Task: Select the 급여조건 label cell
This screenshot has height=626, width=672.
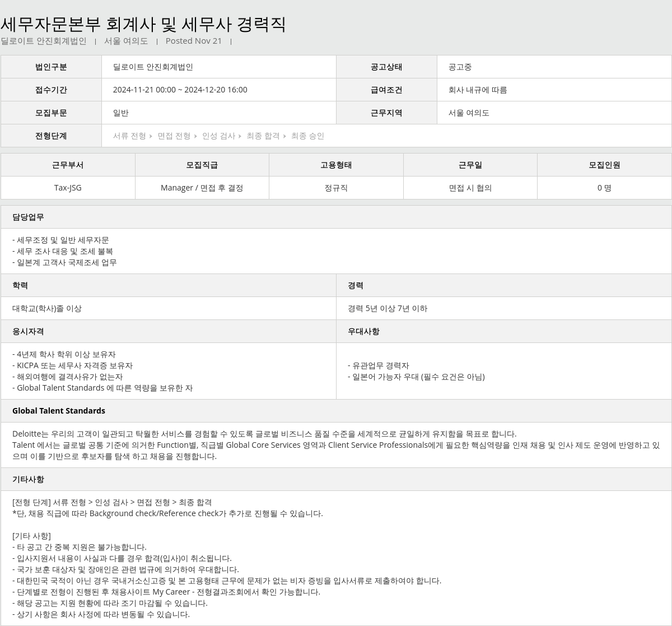Action: point(386,90)
